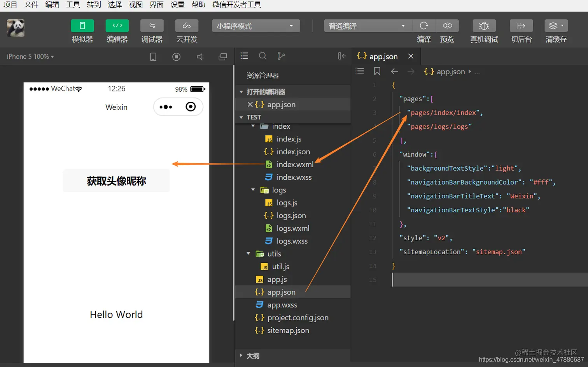The width and height of the screenshot is (588, 367).
Task: Click editor line 15 empty line
Action: [490, 280]
